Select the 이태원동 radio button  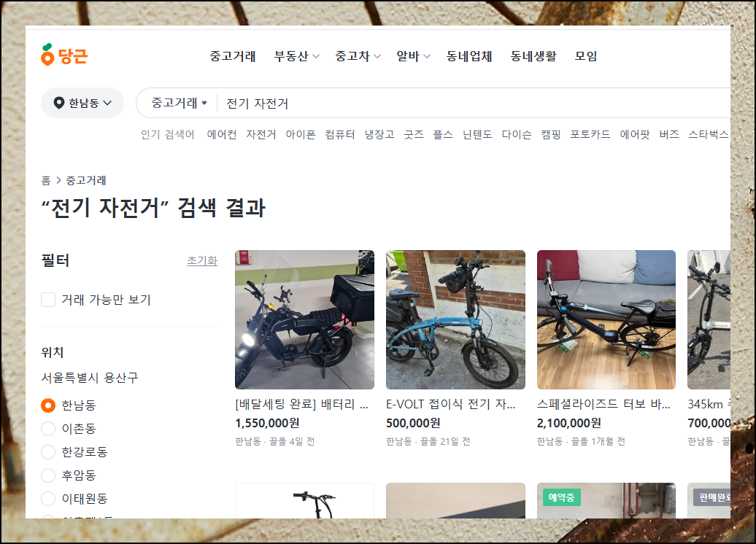[x=48, y=498]
